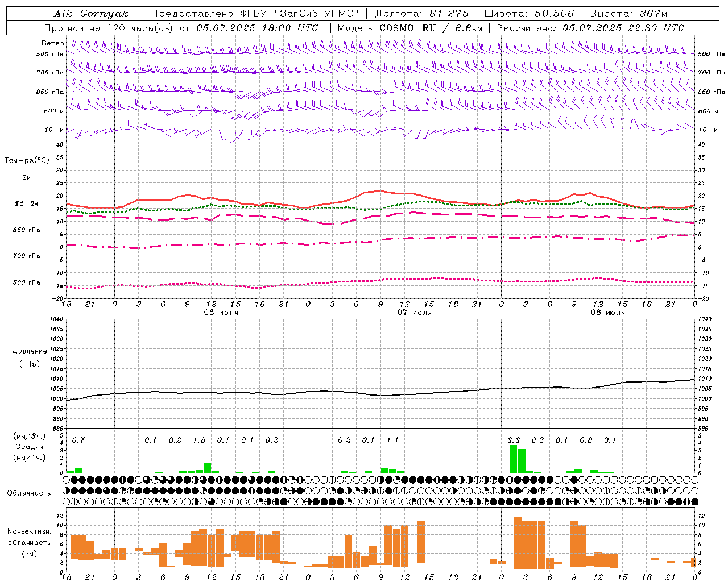Image resolution: width=728 pixels, height=582 pixels.
Task: Click the 'Осадки' precipitation label
Action: (29, 447)
